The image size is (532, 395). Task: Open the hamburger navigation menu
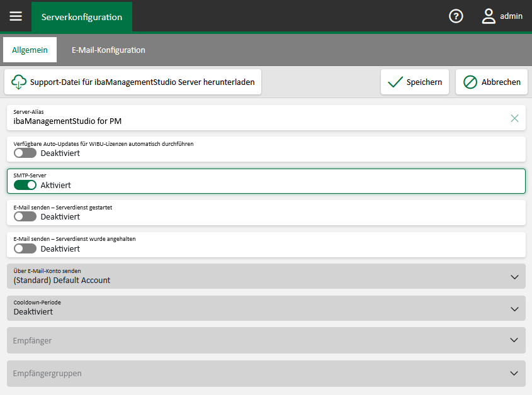click(16, 16)
